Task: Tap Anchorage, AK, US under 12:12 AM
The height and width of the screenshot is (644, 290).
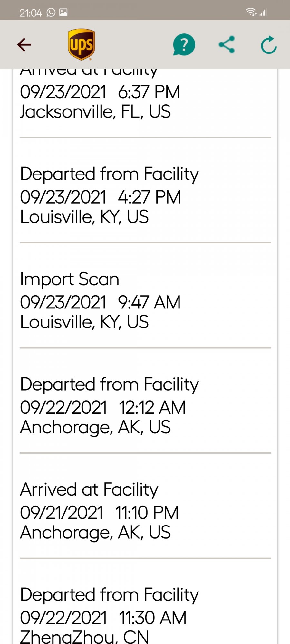Action: coord(95,427)
